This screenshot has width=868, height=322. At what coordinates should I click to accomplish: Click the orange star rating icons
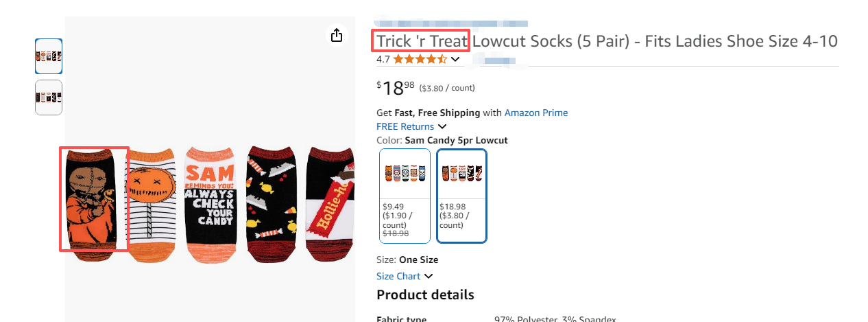point(420,59)
